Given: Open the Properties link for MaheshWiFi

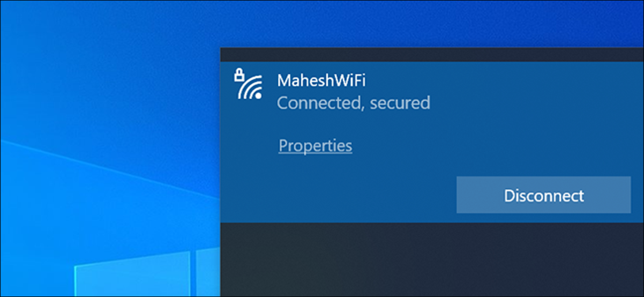Looking at the screenshot, I should [x=315, y=145].
